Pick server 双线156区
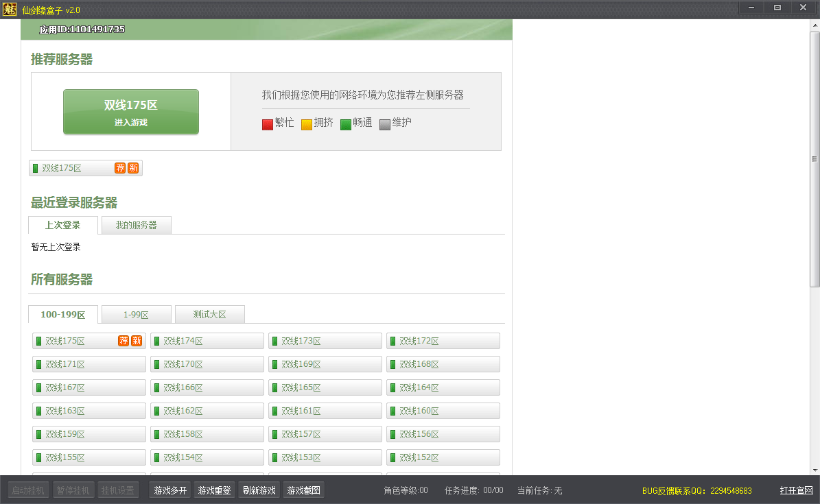Image resolution: width=820 pixels, height=504 pixels. click(x=443, y=434)
